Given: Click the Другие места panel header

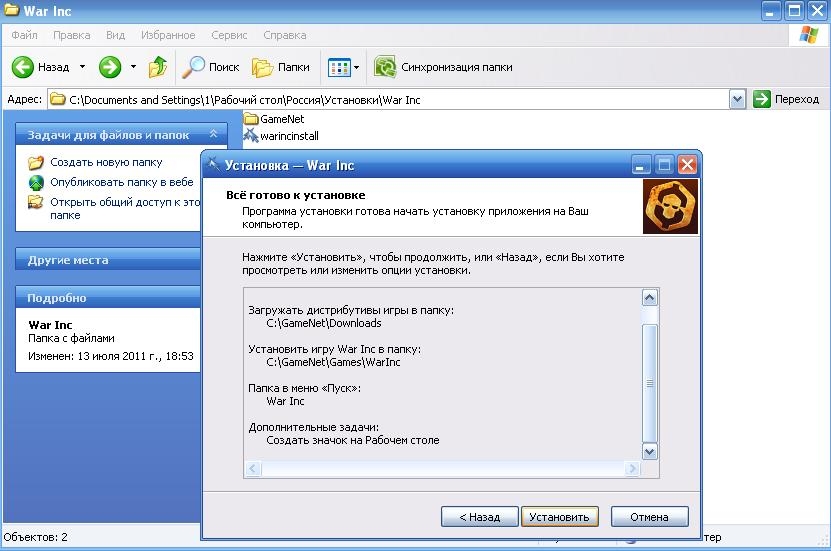Looking at the screenshot, I should pyautogui.click(x=108, y=260).
